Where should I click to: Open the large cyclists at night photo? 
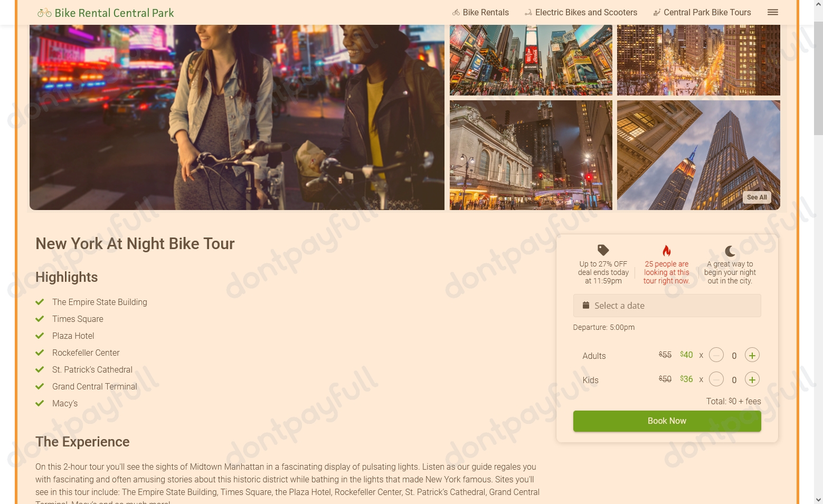point(237,117)
